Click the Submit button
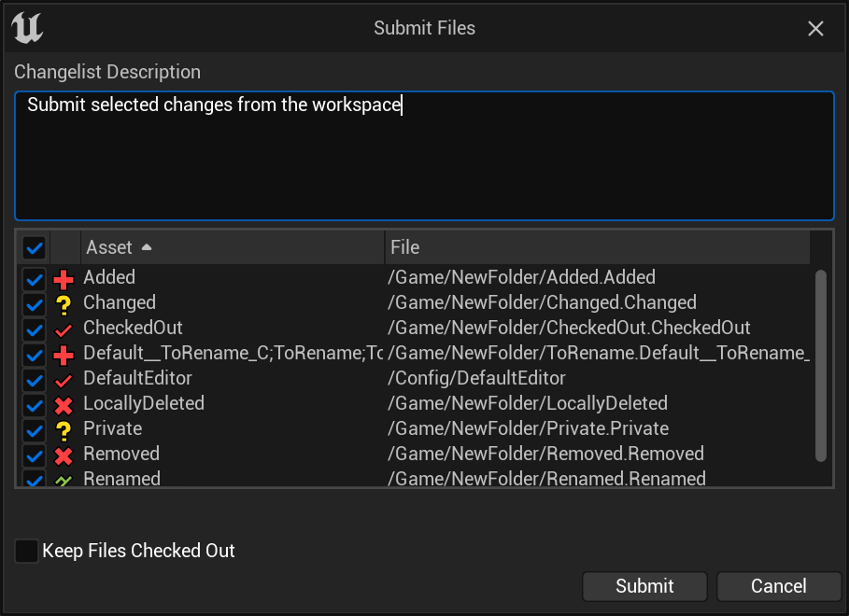Screen dimensions: 849x616 pos(644,586)
